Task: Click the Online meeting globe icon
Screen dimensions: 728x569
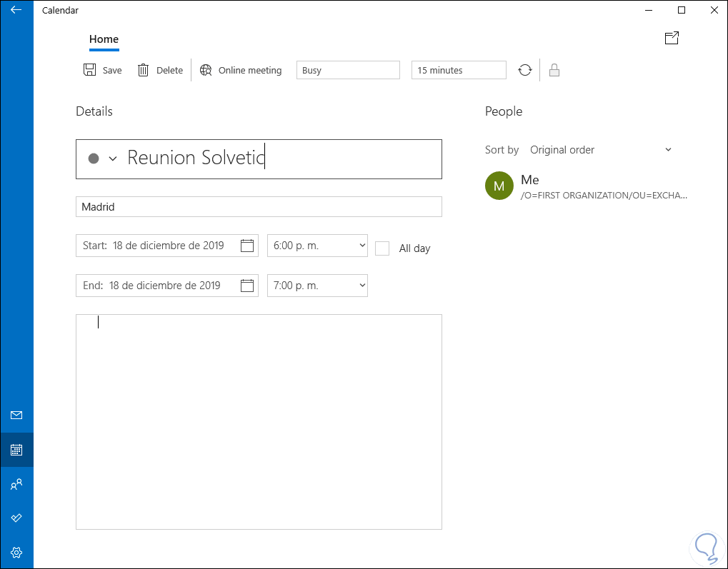Action: 206,70
